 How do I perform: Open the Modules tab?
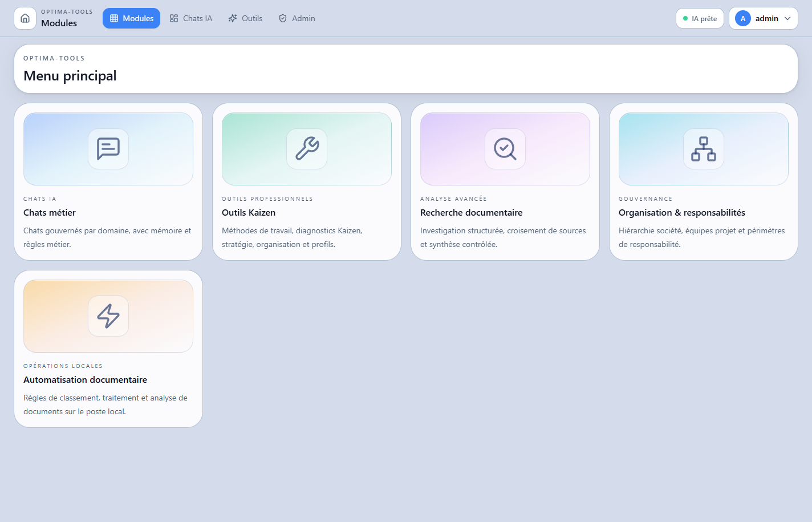(x=131, y=18)
